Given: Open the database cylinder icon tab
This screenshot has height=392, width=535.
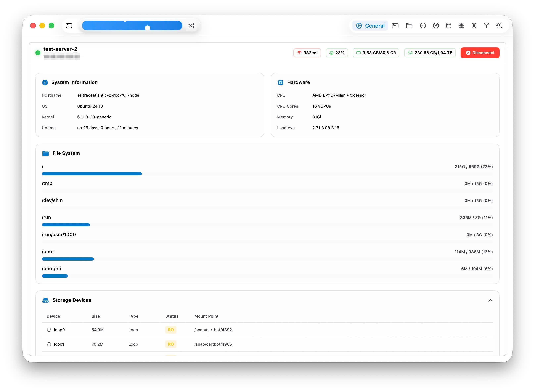Looking at the screenshot, I should 449,26.
